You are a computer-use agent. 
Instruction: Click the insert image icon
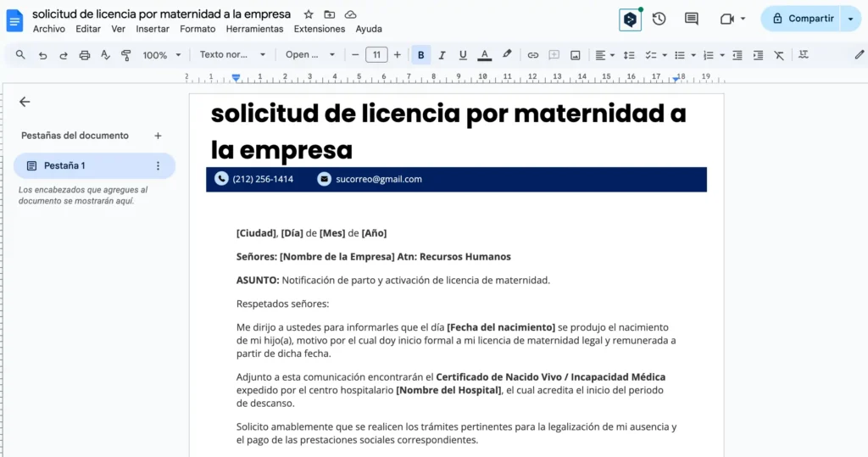[x=576, y=55]
